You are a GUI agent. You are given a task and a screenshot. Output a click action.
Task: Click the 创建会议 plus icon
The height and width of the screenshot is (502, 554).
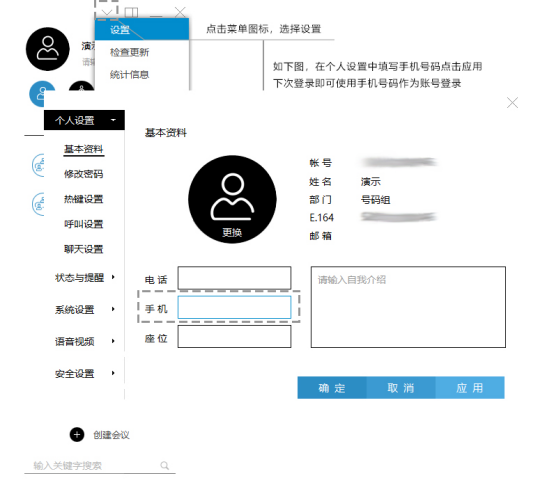point(77,435)
